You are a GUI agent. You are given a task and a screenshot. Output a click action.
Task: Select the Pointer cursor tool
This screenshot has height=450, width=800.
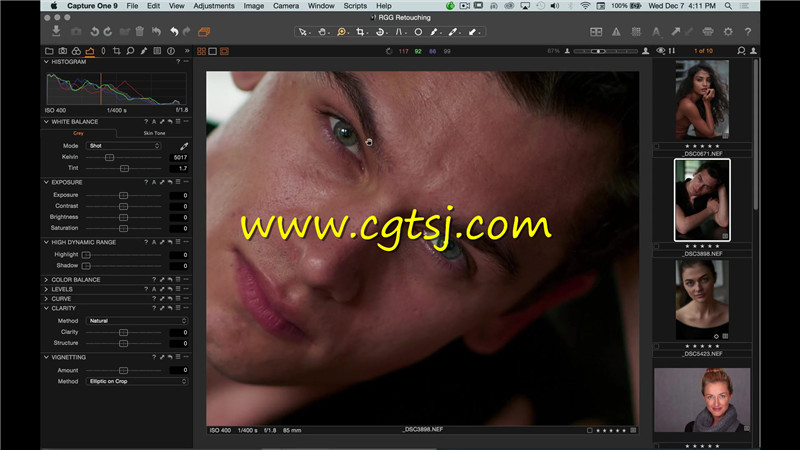303,32
